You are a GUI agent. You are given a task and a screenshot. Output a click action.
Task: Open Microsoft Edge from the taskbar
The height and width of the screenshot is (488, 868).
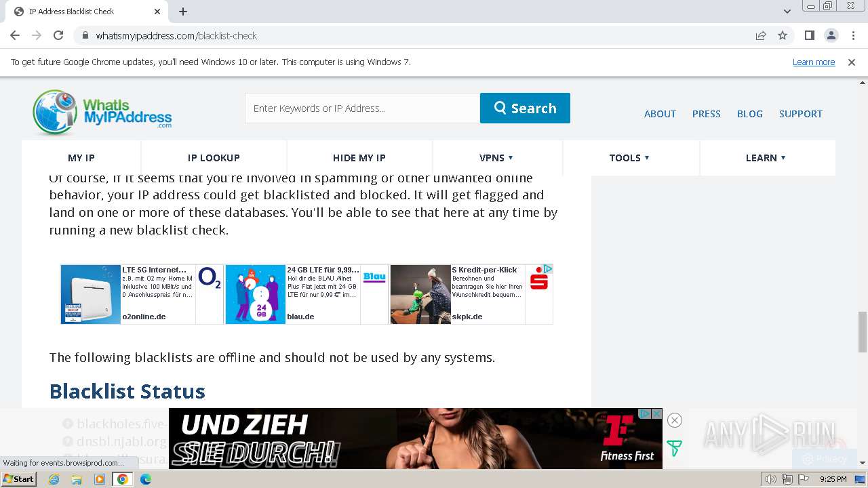pos(146,479)
